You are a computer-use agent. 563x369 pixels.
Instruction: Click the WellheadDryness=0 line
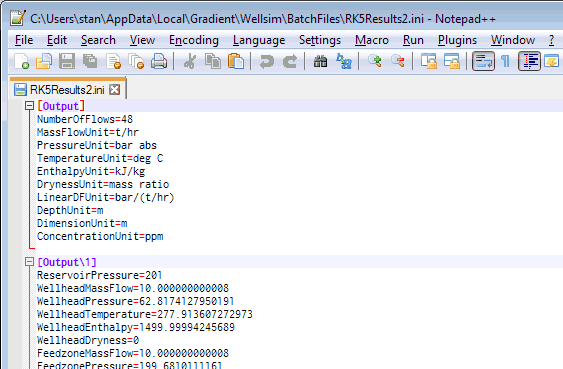pyautogui.click(x=88, y=340)
